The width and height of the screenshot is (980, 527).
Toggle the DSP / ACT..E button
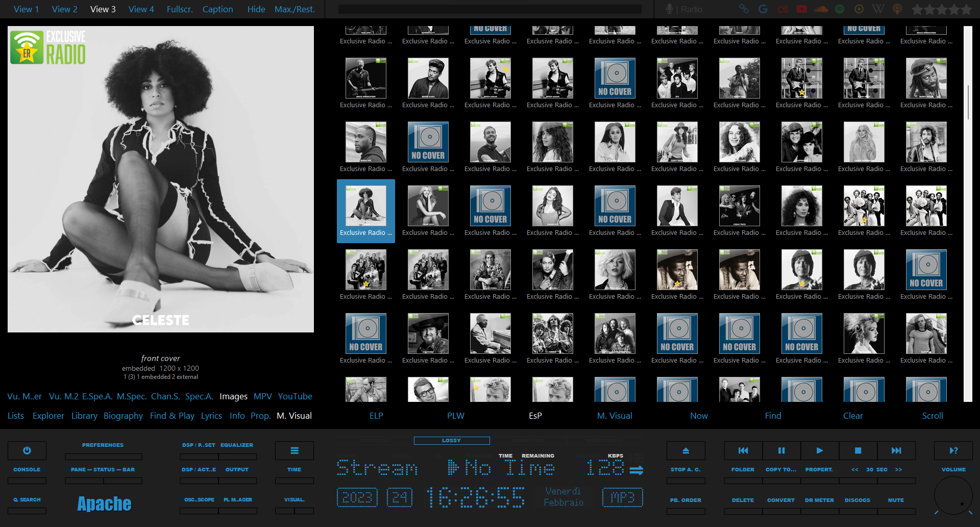tap(199, 469)
